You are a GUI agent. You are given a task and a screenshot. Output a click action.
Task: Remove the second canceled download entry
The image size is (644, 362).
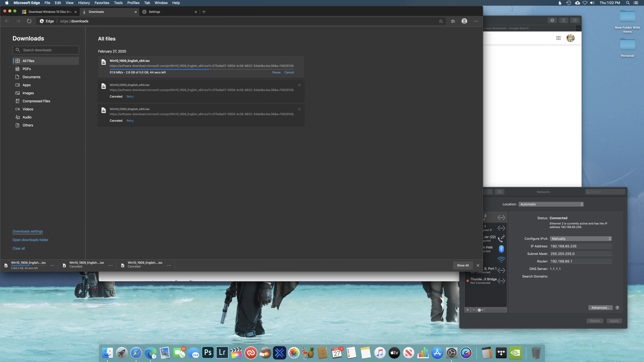pos(299,109)
